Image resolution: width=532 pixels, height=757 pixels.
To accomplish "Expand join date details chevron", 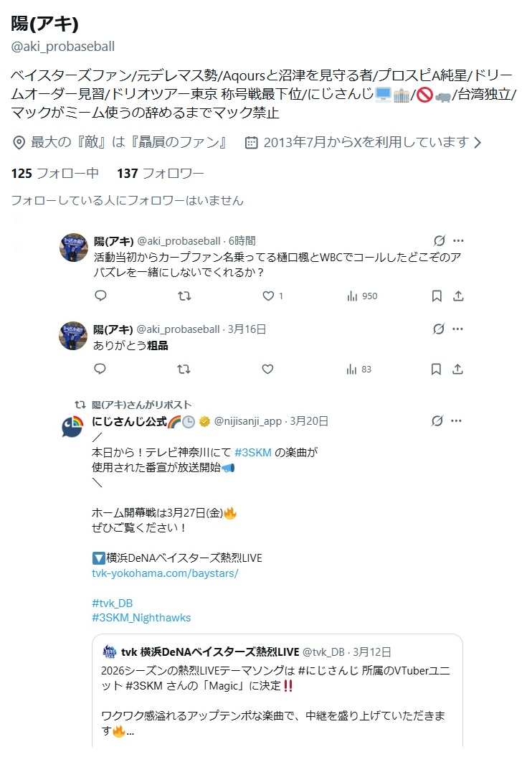I will (478, 143).
